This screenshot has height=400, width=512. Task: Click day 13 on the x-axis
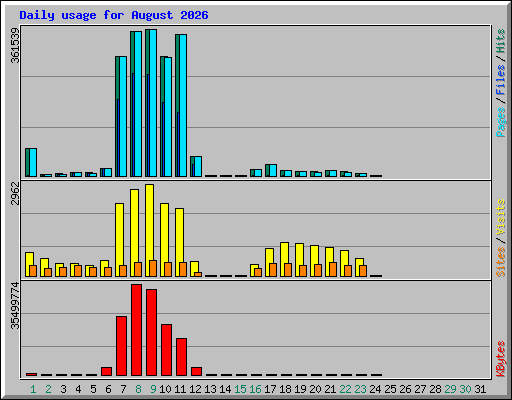pyautogui.click(x=210, y=389)
